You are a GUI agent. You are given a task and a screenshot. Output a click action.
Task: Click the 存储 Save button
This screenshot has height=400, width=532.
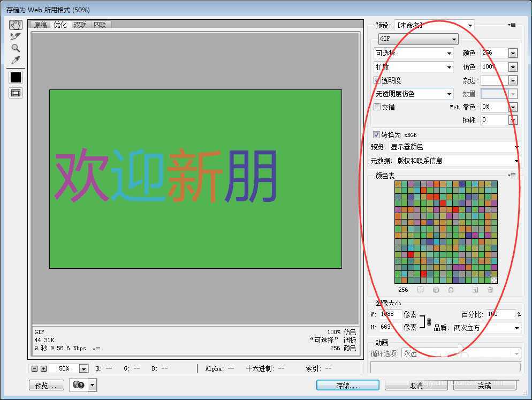click(347, 384)
